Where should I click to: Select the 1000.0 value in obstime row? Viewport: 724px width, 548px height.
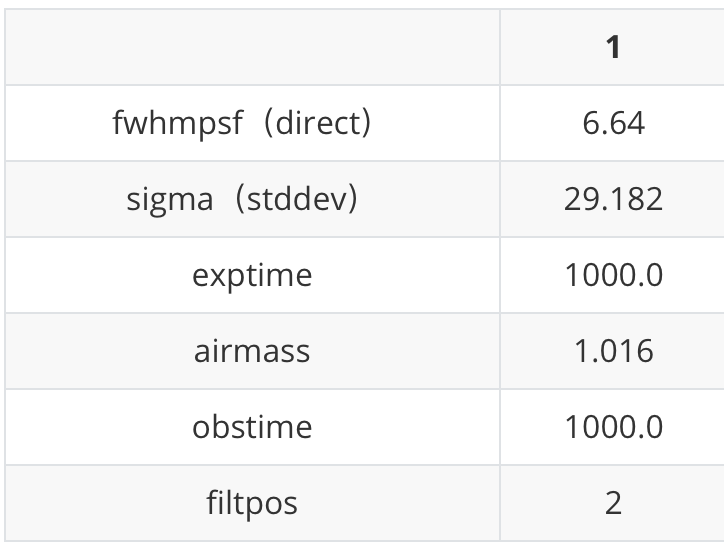tap(613, 427)
